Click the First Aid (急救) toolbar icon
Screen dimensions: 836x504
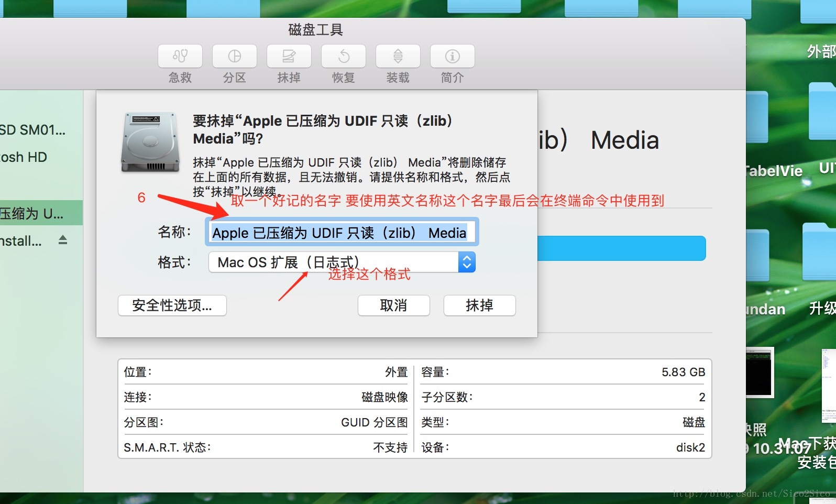(x=180, y=56)
